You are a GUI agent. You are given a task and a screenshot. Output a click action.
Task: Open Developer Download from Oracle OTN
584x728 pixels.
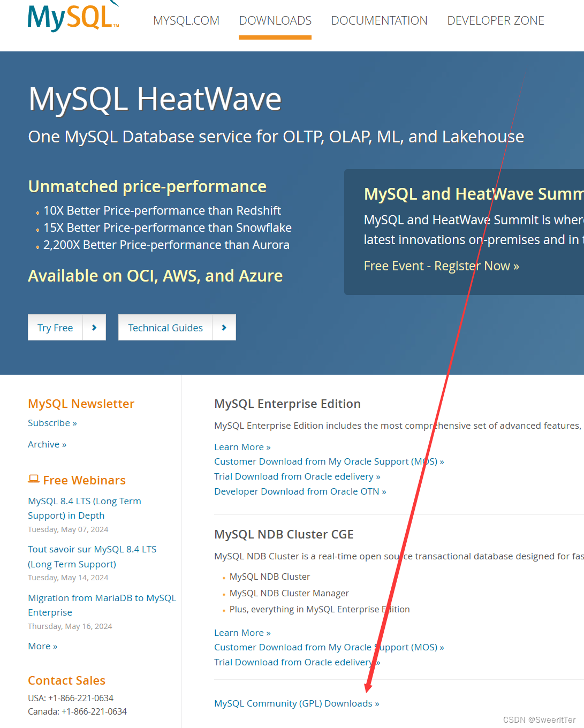pyautogui.click(x=300, y=491)
